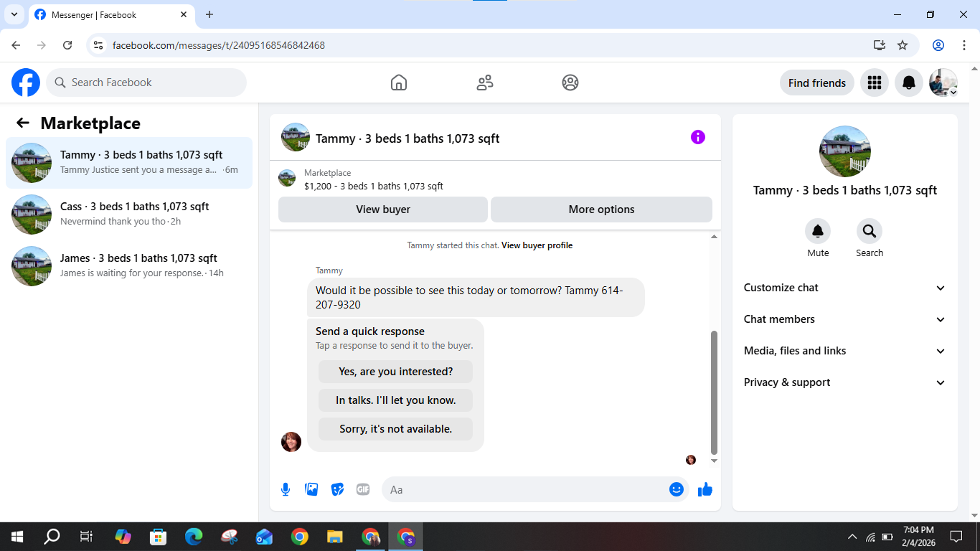Attach a photo file icon
This screenshot has width=980, height=551.
tap(311, 489)
